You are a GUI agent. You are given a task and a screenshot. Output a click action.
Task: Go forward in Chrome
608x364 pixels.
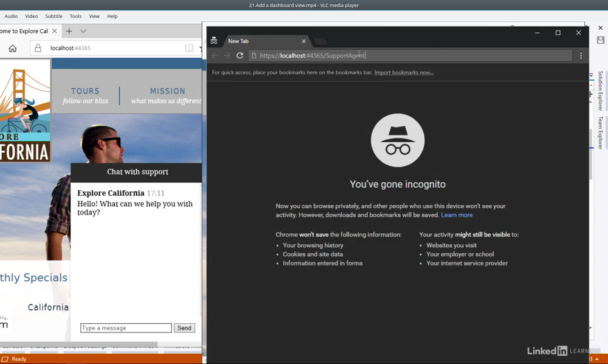click(227, 55)
